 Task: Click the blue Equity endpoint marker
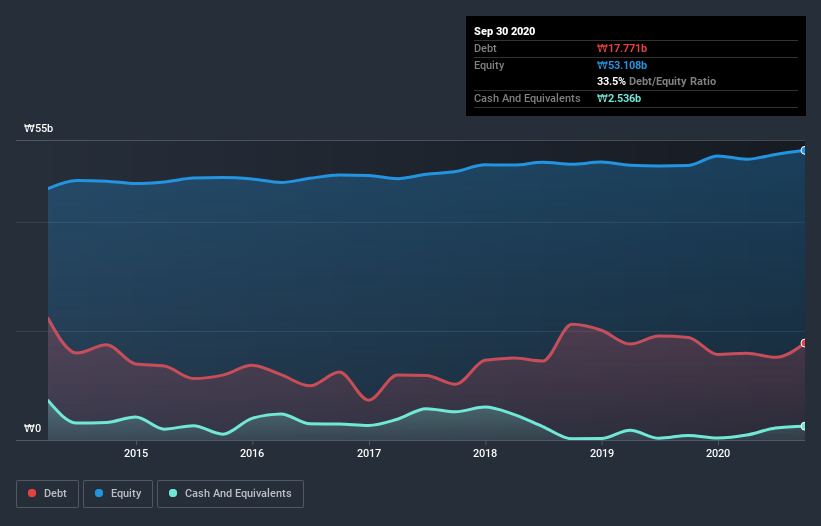[x=804, y=151]
